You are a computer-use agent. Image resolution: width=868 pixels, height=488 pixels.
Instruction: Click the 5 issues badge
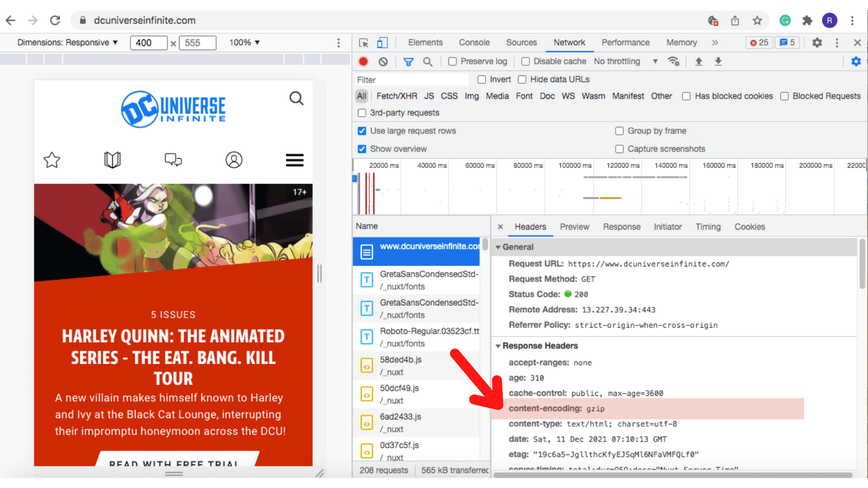[787, 42]
